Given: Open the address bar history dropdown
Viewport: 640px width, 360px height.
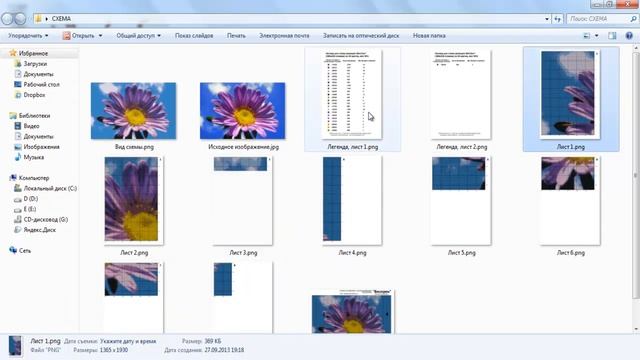Looking at the screenshot, I should coord(547,19).
